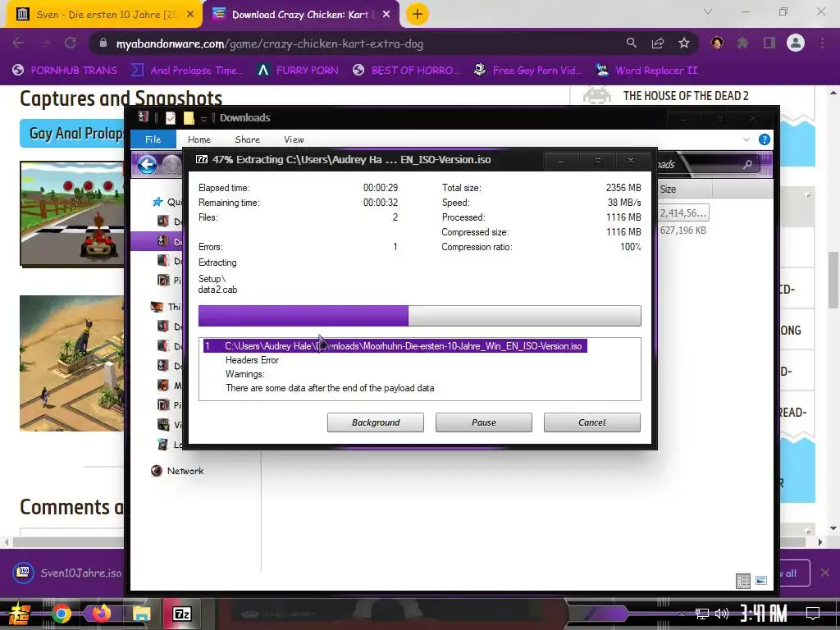Open the quick access toolbar dropdown arrow
Image resolution: width=840 pixels, height=630 pixels.
[203, 118]
